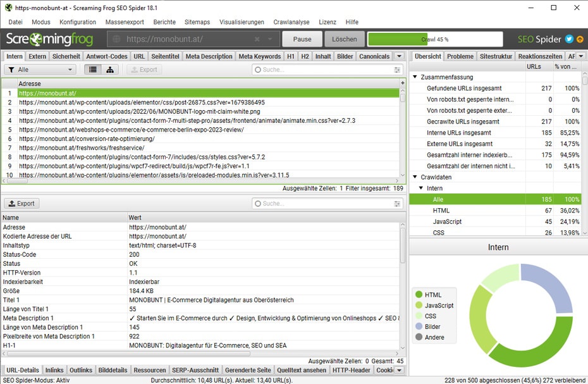Select the HTML row in Crawldaten

[495, 211]
